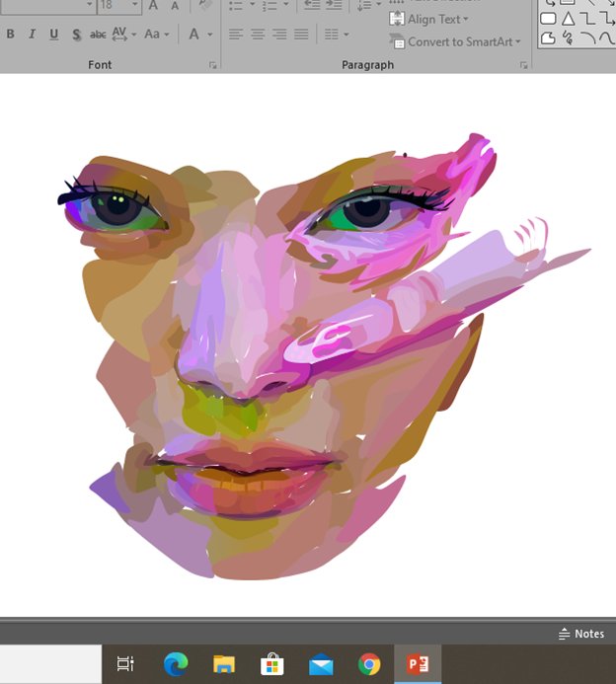Screen dimensions: 616x684
Task: Select the elbow arrow connector shape
Action: 607,19
